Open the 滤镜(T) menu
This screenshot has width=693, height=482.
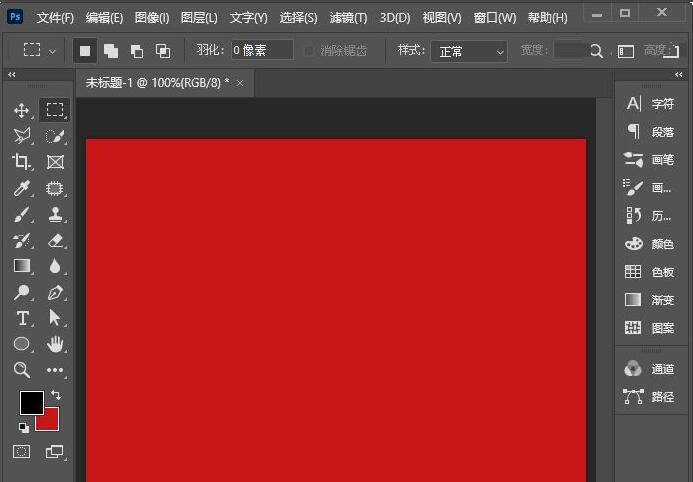coord(348,18)
